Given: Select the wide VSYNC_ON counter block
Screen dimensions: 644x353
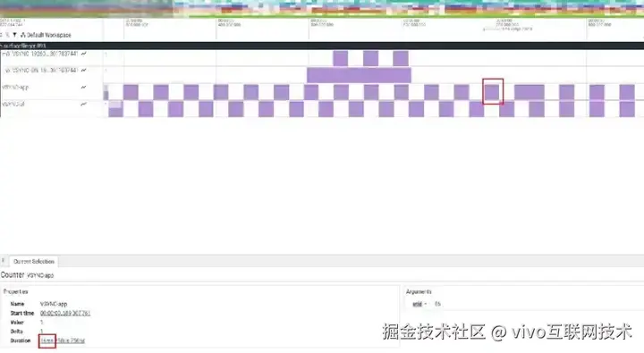Looking at the screenshot, I should pos(359,76).
